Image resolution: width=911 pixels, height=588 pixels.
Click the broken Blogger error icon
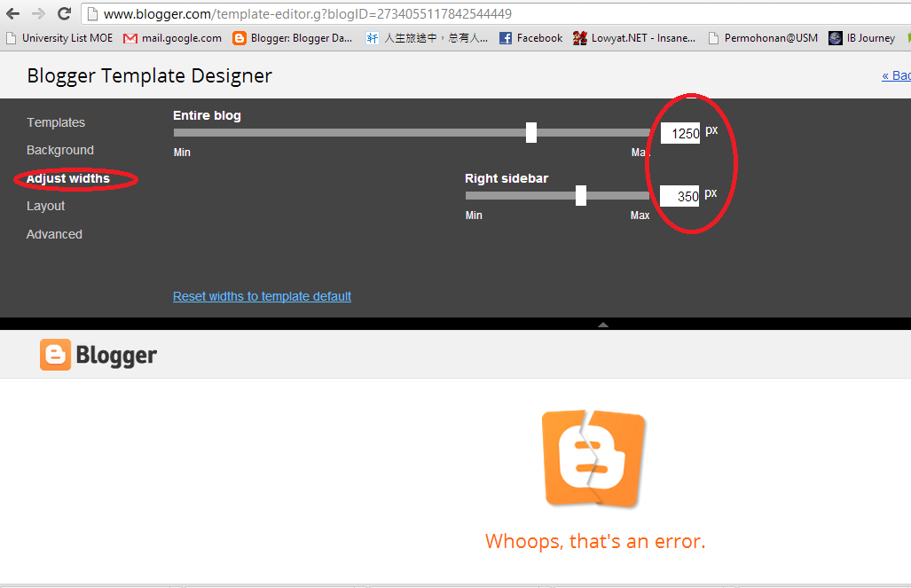(x=593, y=459)
